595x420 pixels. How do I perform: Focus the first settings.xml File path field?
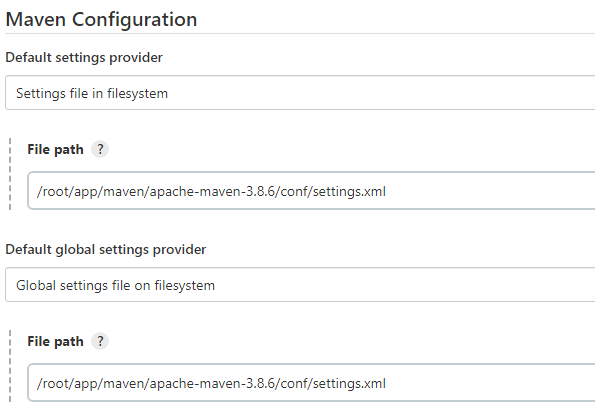click(311, 191)
